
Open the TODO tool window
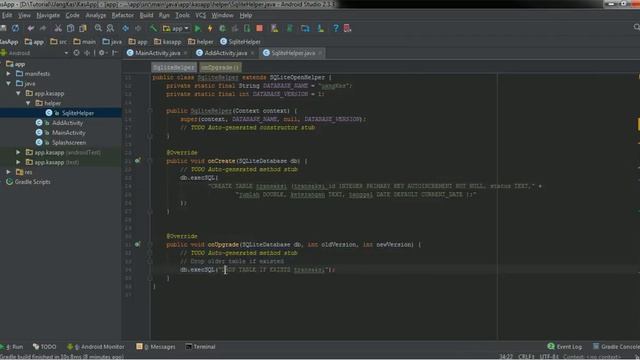coord(44,347)
